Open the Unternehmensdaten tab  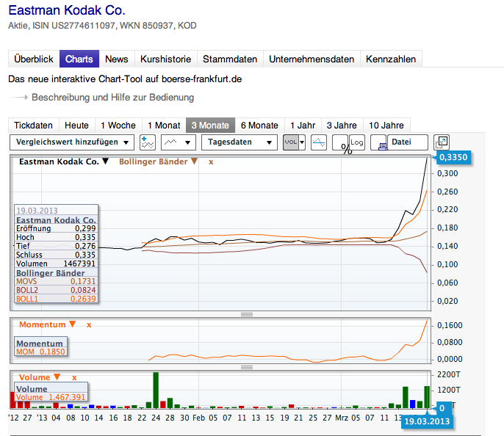[x=312, y=59]
